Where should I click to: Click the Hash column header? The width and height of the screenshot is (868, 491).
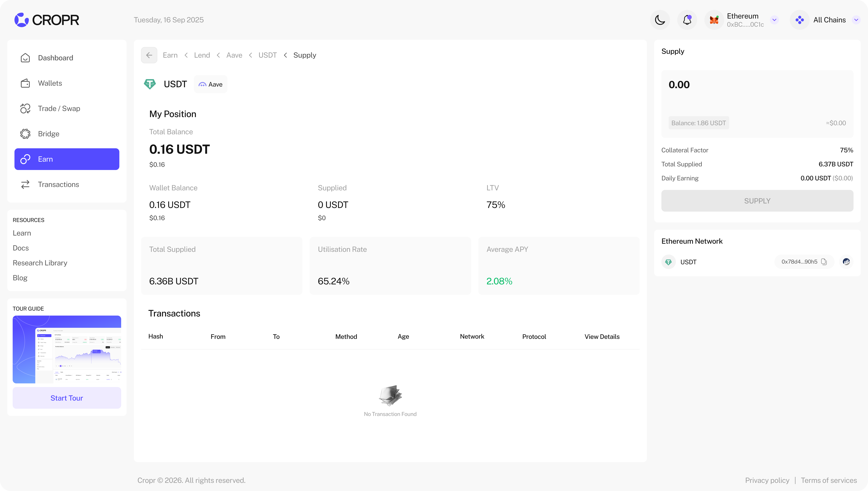point(156,337)
